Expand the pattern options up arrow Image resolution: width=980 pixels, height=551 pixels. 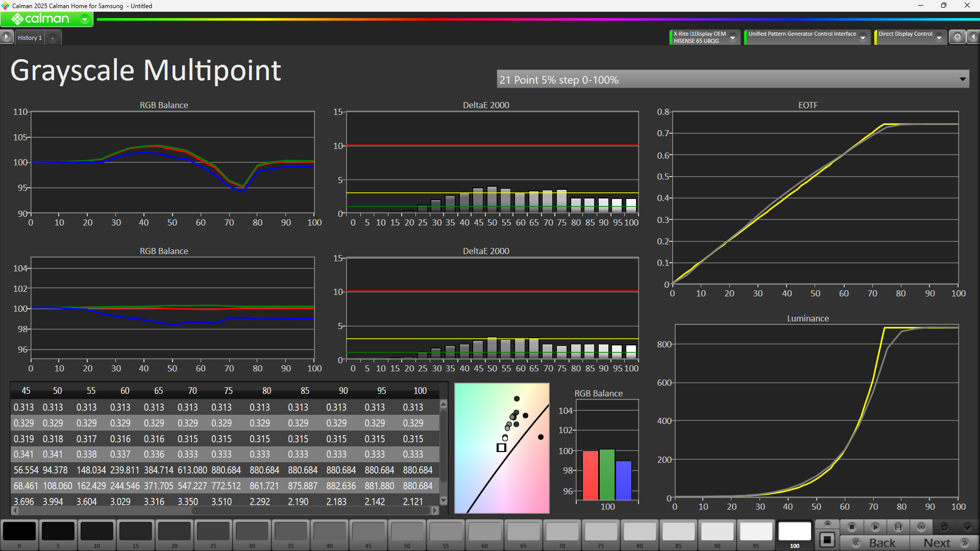(x=827, y=524)
